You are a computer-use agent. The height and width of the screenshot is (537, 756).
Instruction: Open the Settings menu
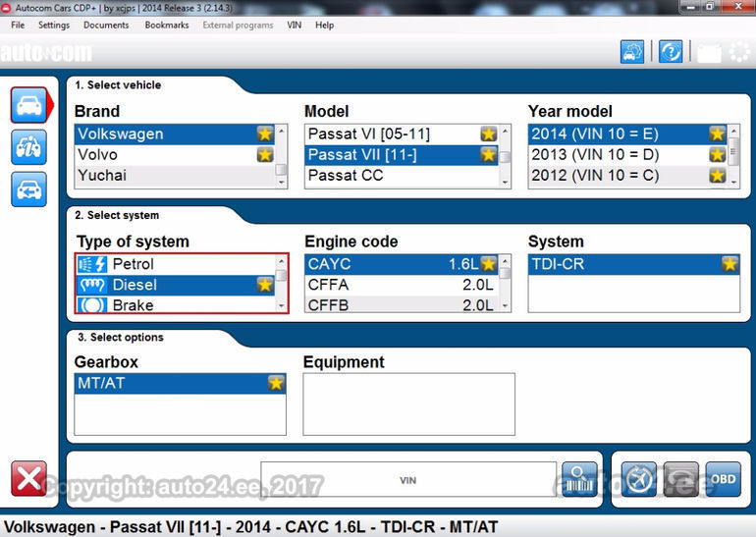tap(54, 26)
